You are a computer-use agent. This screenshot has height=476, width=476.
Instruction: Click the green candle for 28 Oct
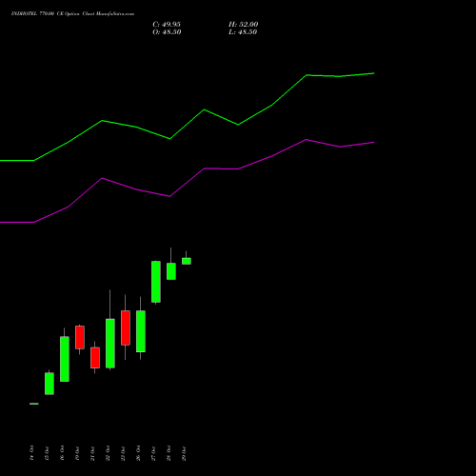(x=171, y=271)
